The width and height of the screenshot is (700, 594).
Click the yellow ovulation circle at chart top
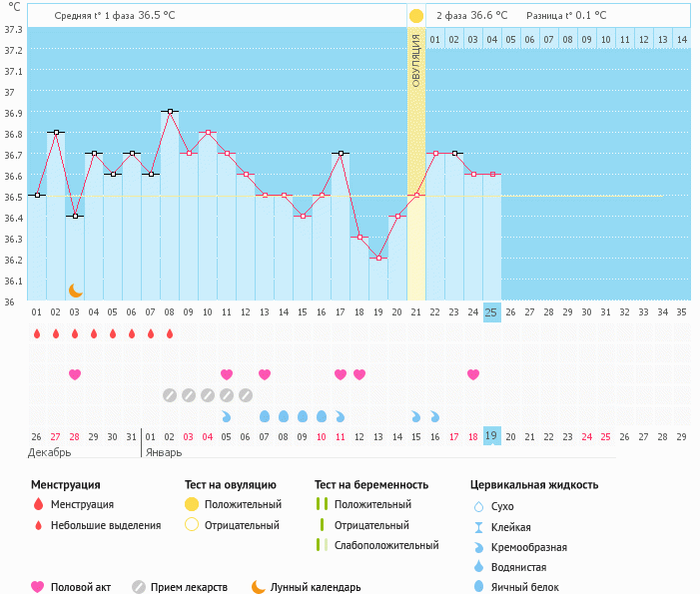[x=415, y=16]
